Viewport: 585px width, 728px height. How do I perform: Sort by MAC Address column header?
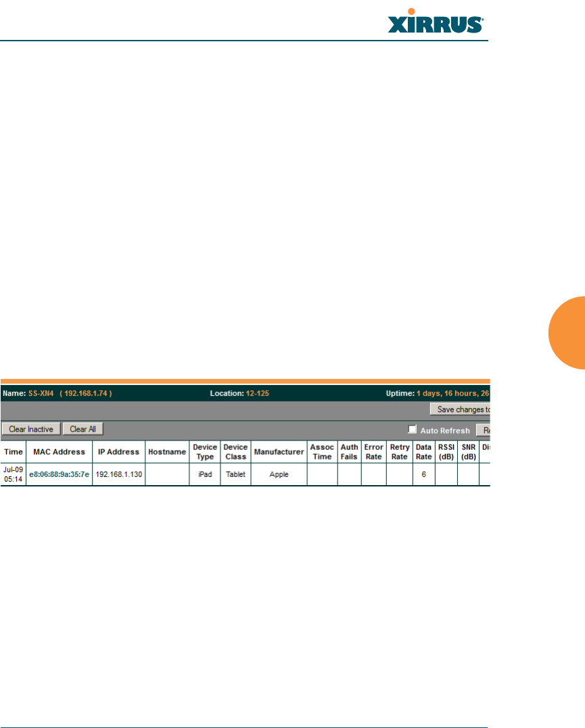pos(59,452)
